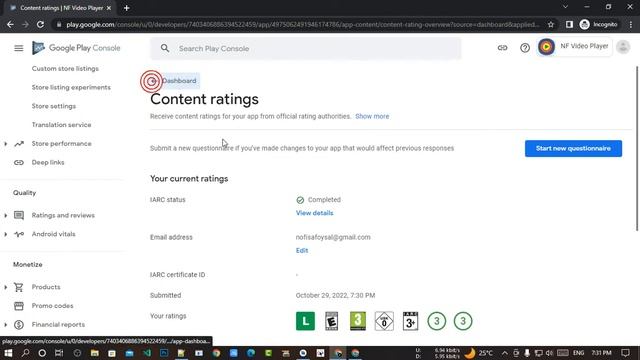Click the Google Play Console logo
The width and height of the screenshot is (640, 360).
(x=76, y=48)
